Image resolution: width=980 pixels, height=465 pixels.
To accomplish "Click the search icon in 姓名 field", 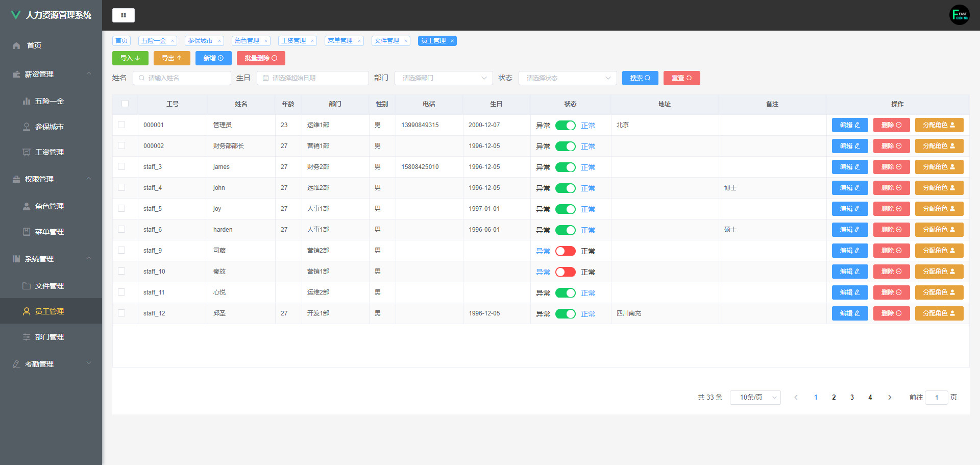I will [x=142, y=78].
